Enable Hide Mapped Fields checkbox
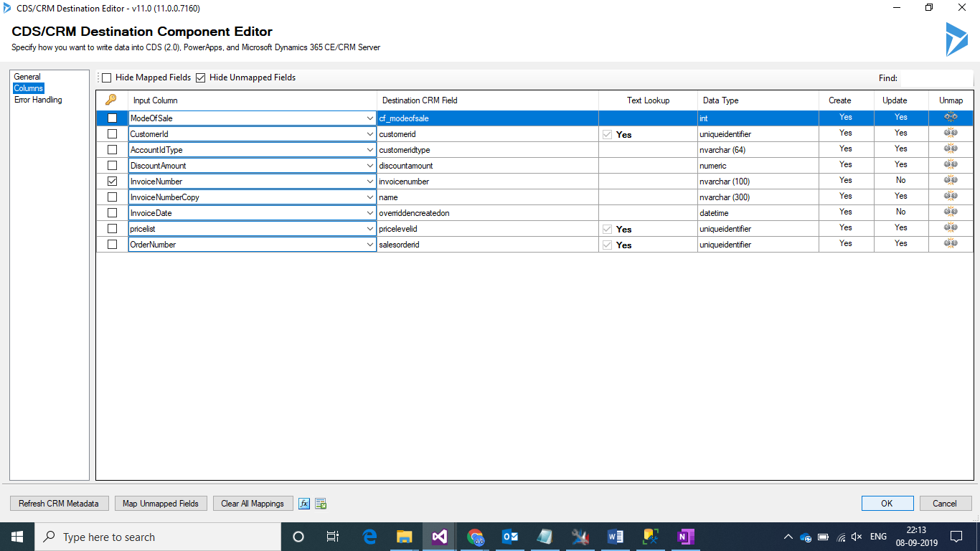This screenshot has width=980, height=551. tap(107, 77)
